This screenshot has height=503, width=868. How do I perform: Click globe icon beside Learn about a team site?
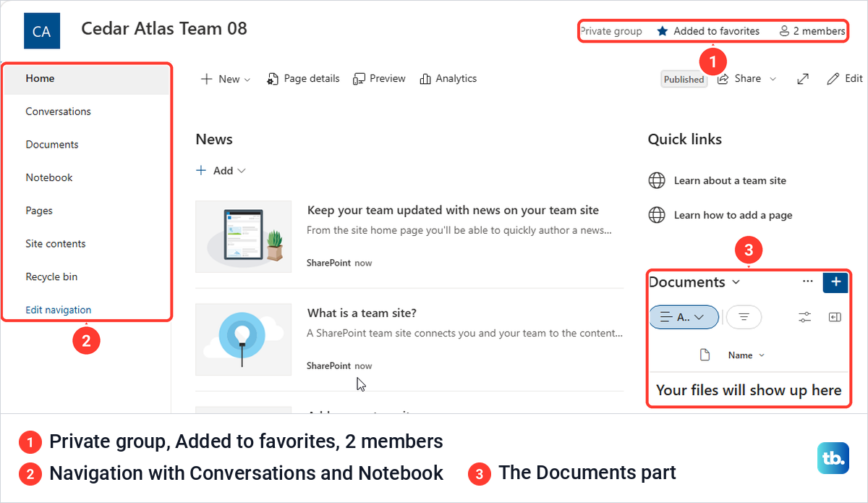click(x=657, y=181)
